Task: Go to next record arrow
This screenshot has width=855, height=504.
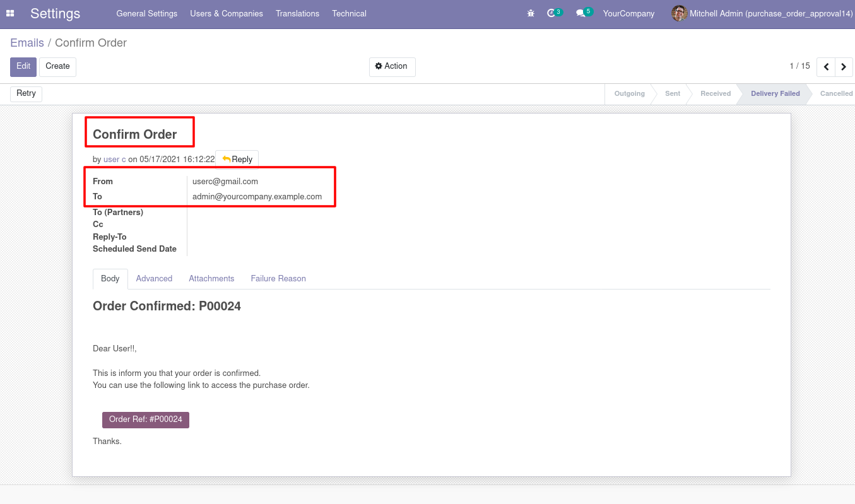Action: click(x=844, y=67)
